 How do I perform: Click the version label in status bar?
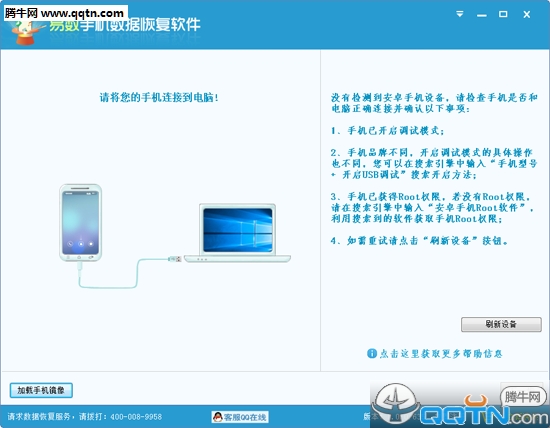coord(370,416)
